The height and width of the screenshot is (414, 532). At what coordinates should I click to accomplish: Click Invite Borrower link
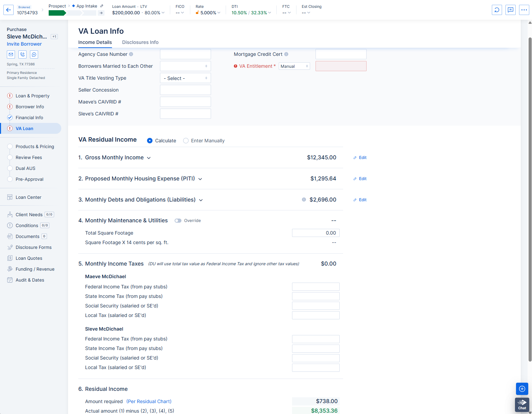click(x=24, y=44)
